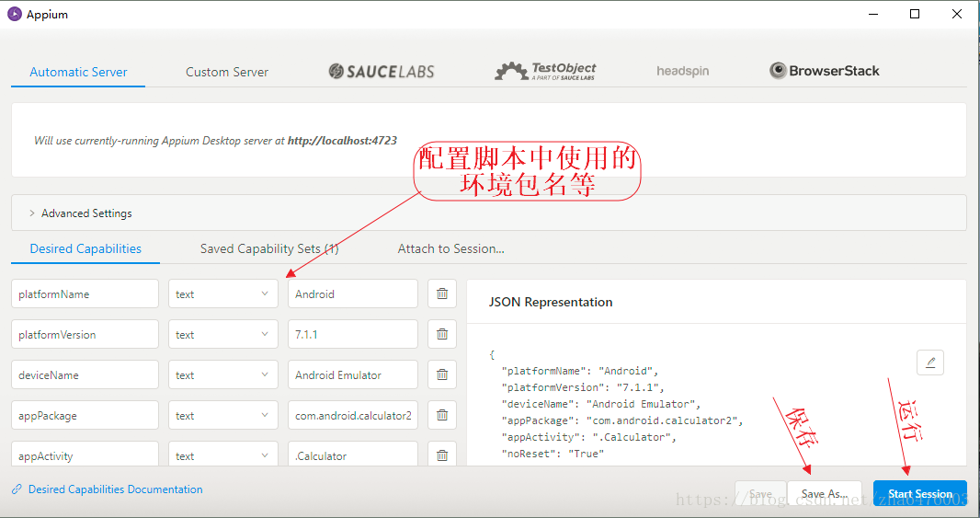Open the type dropdown for platformName
Image resolution: width=980 pixels, height=518 pixels.
coord(223,294)
